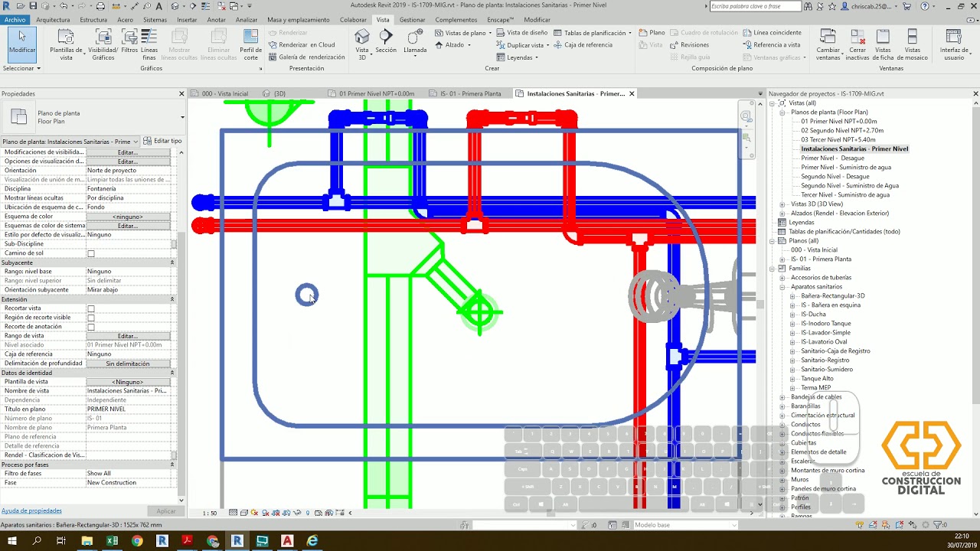
Task: Open Plantillas de vista tool
Action: point(67,44)
